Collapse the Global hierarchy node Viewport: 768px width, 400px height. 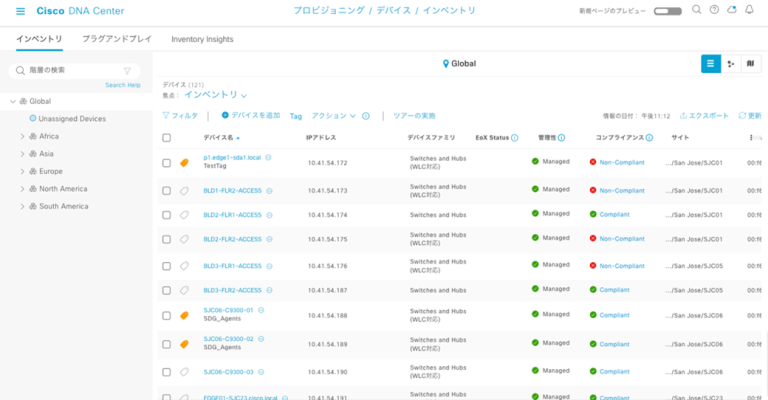13,101
